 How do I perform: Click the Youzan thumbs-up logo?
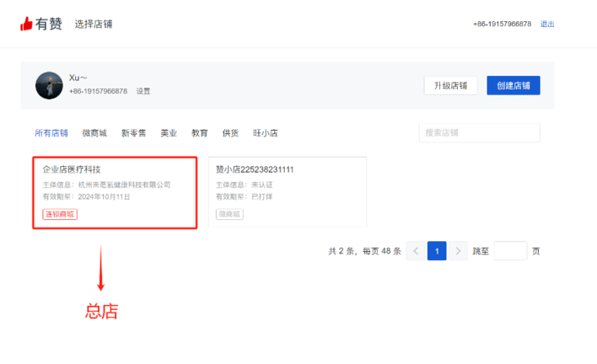27,24
